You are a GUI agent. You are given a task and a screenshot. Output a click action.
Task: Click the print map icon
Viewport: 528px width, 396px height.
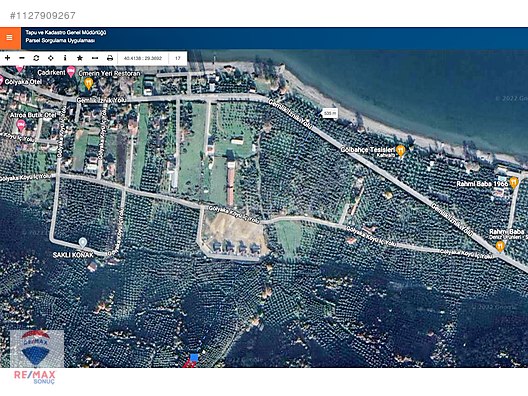point(110,58)
